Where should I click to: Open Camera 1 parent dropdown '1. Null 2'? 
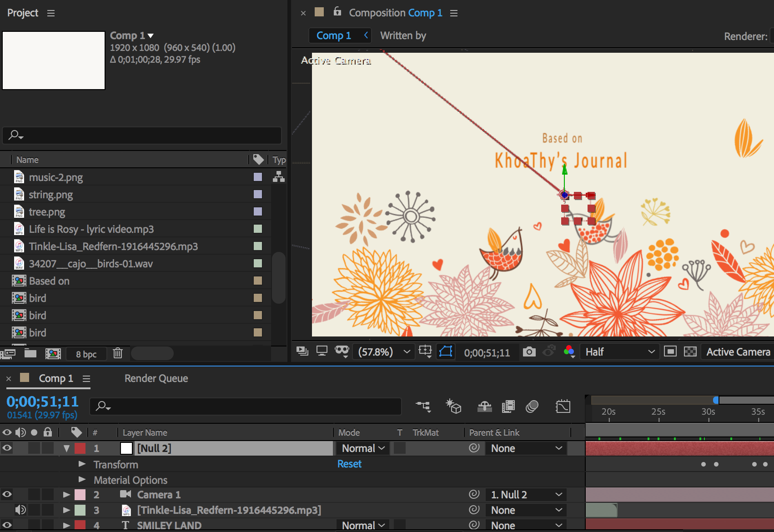point(527,495)
